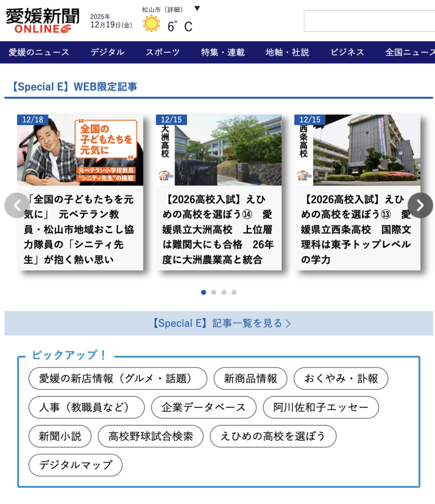Open the スポーツ menu item
This screenshot has width=435, height=504.
pos(163,52)
